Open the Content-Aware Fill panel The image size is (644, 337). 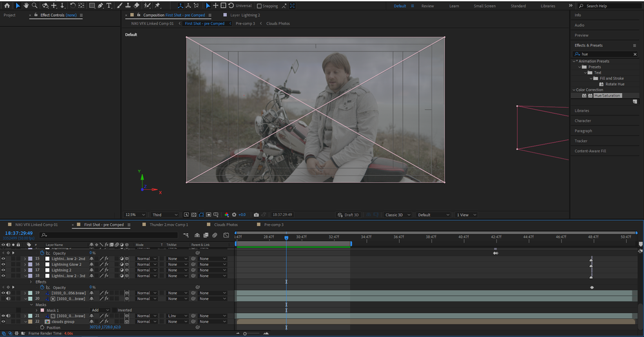590,151
